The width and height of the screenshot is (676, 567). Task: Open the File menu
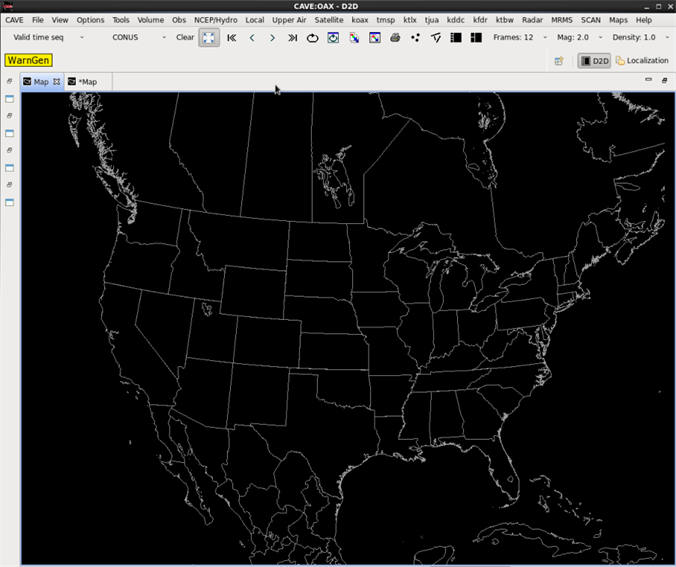pyautogui.click(x=38, y=20)
